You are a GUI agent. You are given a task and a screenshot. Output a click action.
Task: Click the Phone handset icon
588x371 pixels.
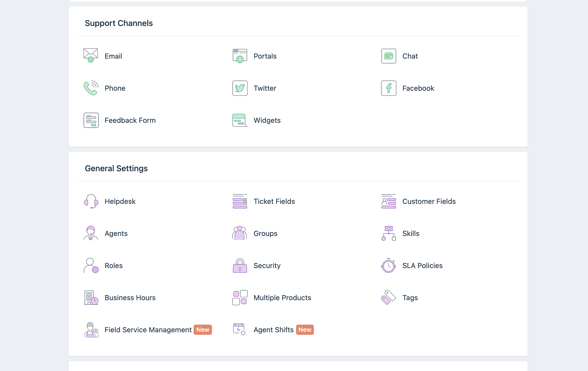(x=91, y=88)
